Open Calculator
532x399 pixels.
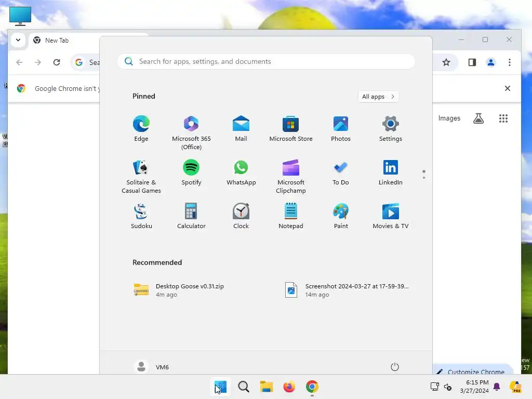click(191, 217)
